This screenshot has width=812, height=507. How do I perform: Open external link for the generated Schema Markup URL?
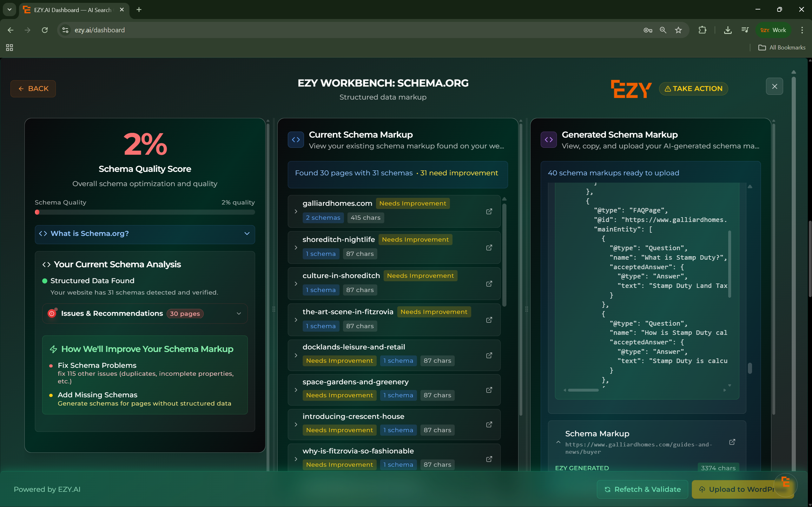point(732,442)
